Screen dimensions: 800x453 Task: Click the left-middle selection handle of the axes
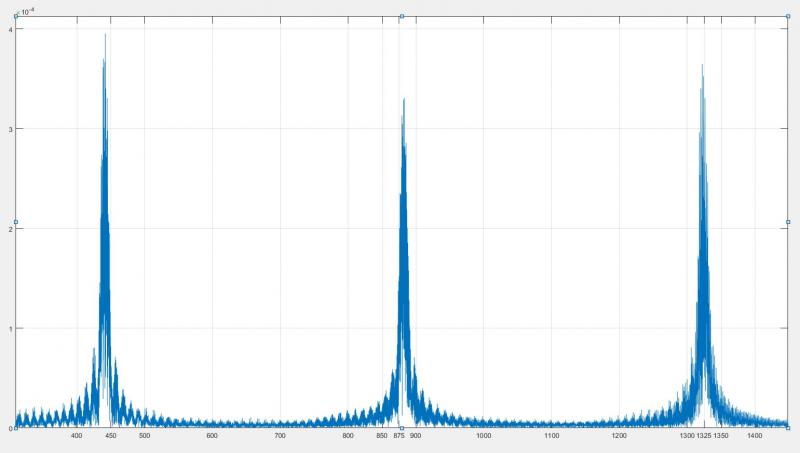click(x=16, y=222)
